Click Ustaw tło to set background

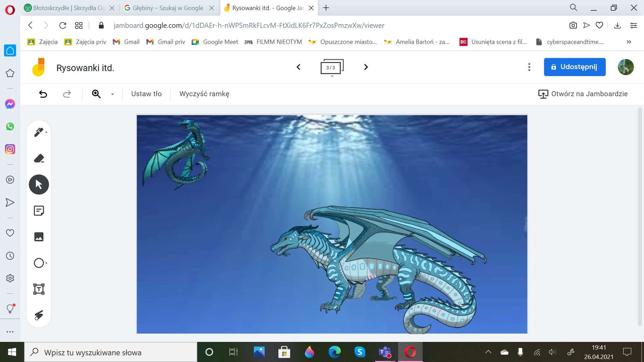146,94
